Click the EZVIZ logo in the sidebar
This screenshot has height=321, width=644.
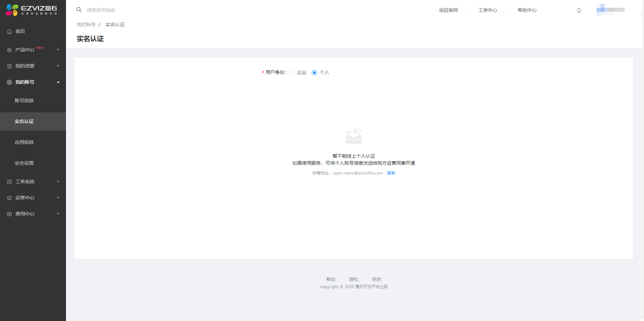tap(32, 10)
